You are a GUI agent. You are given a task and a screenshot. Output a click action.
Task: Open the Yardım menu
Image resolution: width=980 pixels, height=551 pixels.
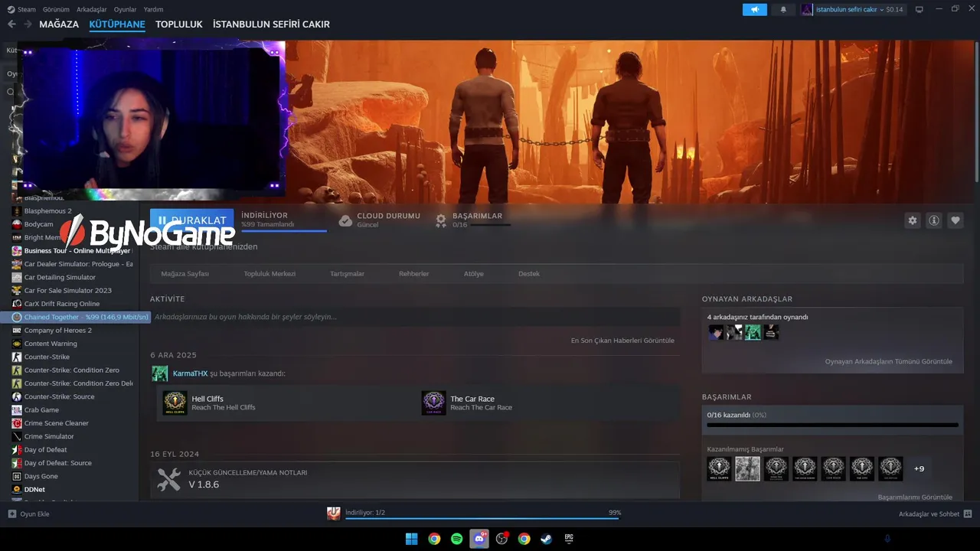153,9
